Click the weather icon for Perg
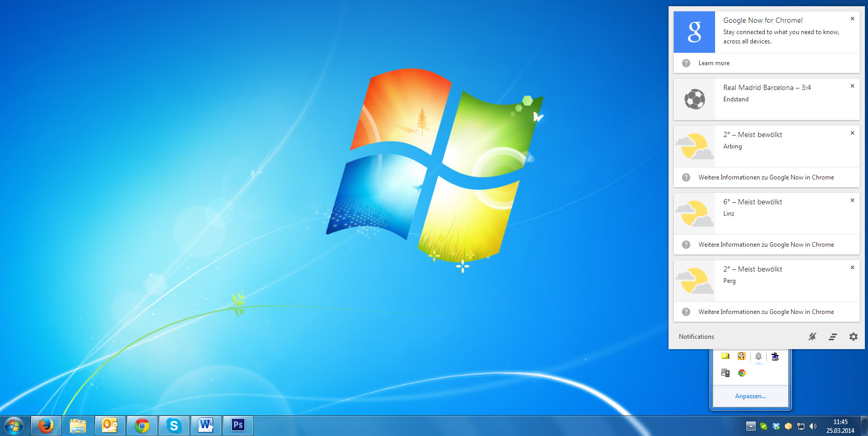868x436 pixels. coord(694,281)
